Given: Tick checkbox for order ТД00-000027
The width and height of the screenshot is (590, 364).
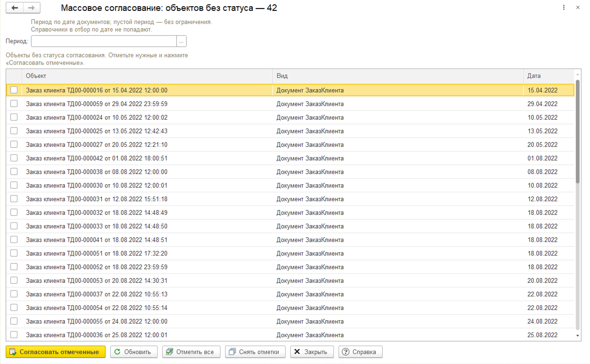Looking at the screenshot, I should click(14, 144).
